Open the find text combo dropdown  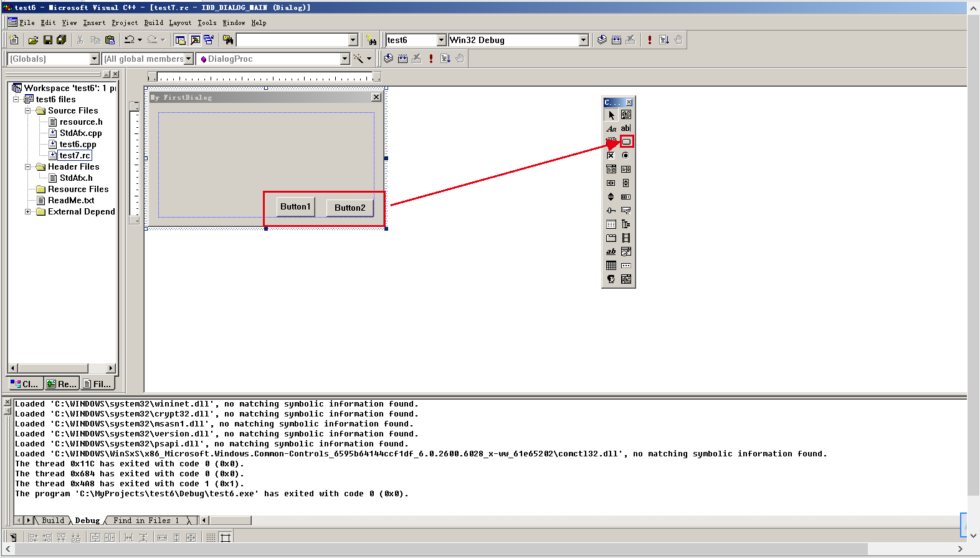coord(353,40)
